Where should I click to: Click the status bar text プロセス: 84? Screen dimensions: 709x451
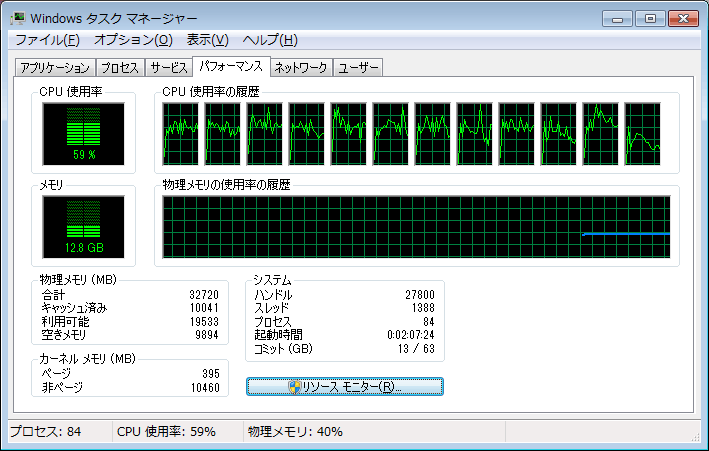click(46, 432)
